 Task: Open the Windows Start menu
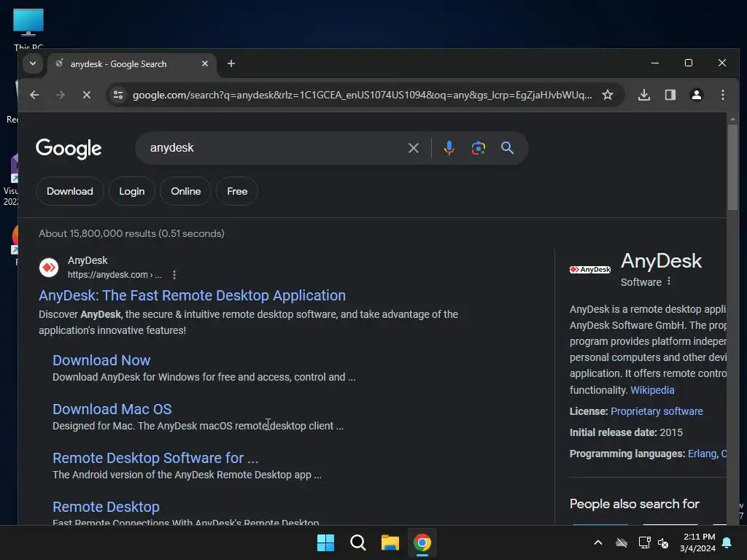pyautogui.click(x=326, y=542)
